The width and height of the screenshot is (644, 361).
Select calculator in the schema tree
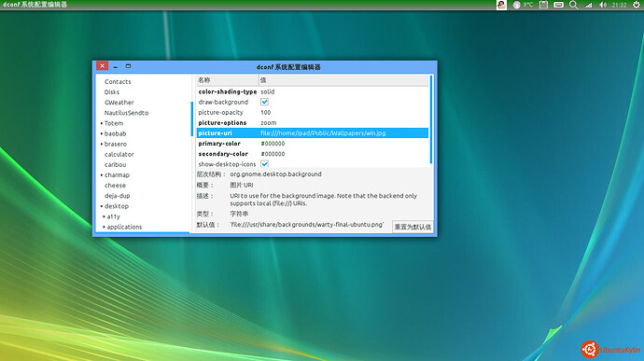coord(119,155)
